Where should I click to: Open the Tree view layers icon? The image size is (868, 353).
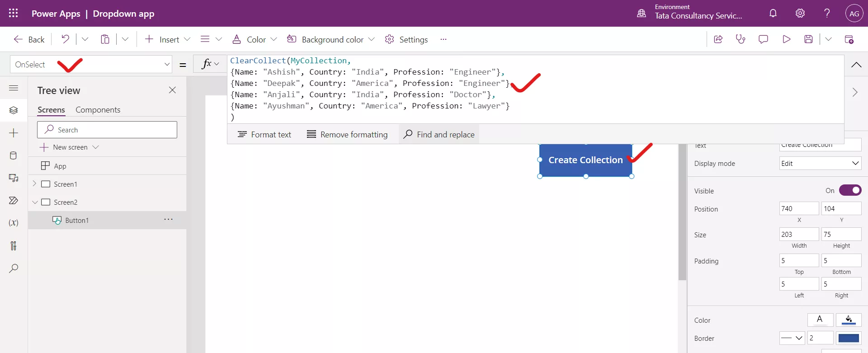(14, 110)
